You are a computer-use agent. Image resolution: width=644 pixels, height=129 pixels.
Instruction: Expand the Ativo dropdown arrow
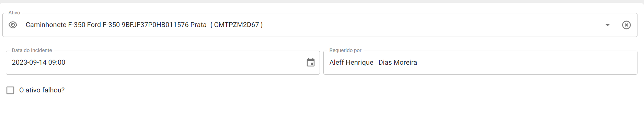point(607,25)
